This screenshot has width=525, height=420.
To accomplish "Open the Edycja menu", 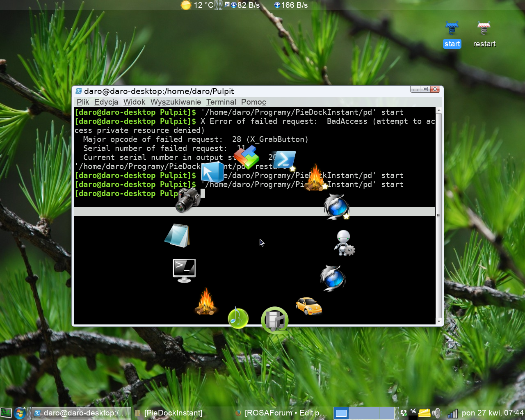I will [106, 102].
